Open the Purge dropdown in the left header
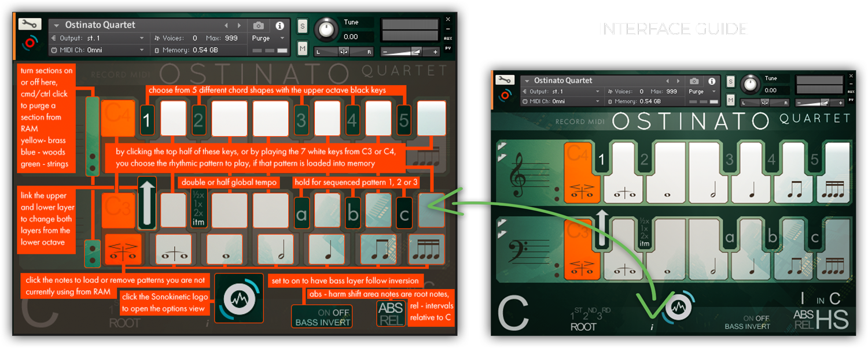The image size is (868, 348). click(269, 38)
